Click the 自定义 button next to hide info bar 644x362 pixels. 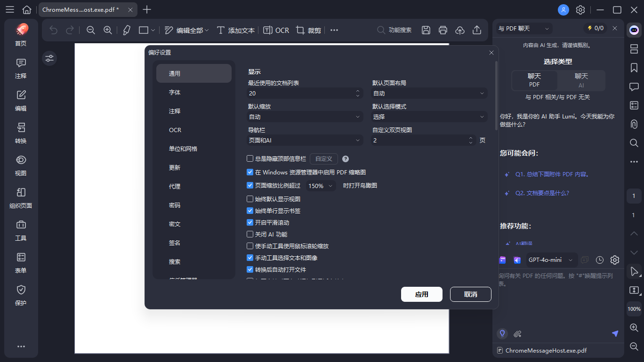coord(324,159)
